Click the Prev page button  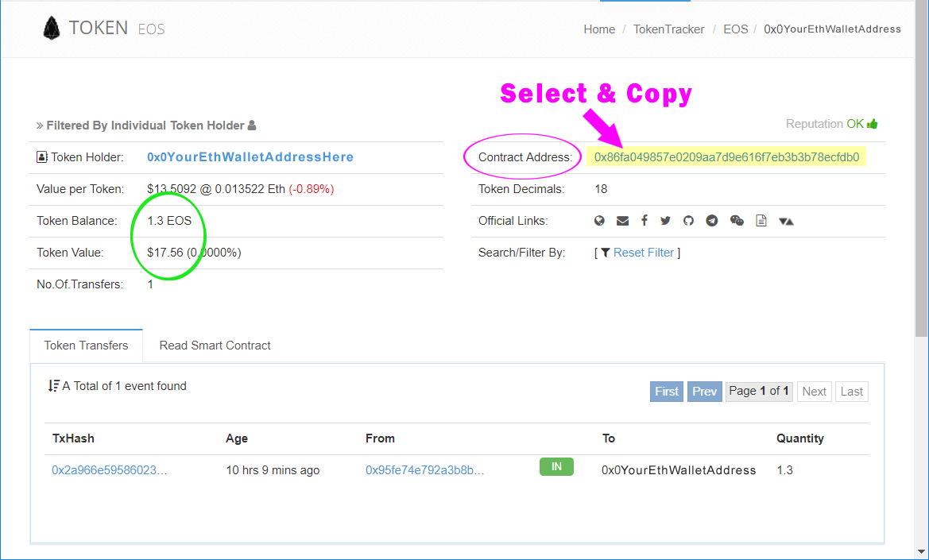[x=704, y=392]
